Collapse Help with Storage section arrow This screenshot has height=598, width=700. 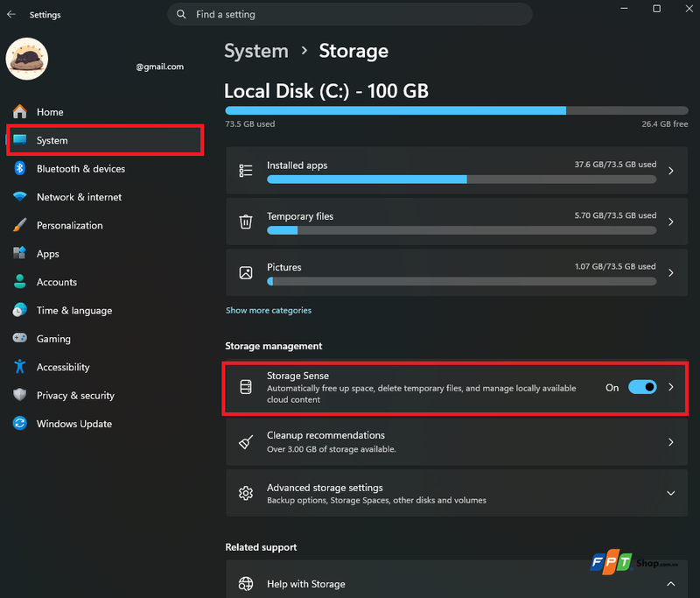pos(670,583)
